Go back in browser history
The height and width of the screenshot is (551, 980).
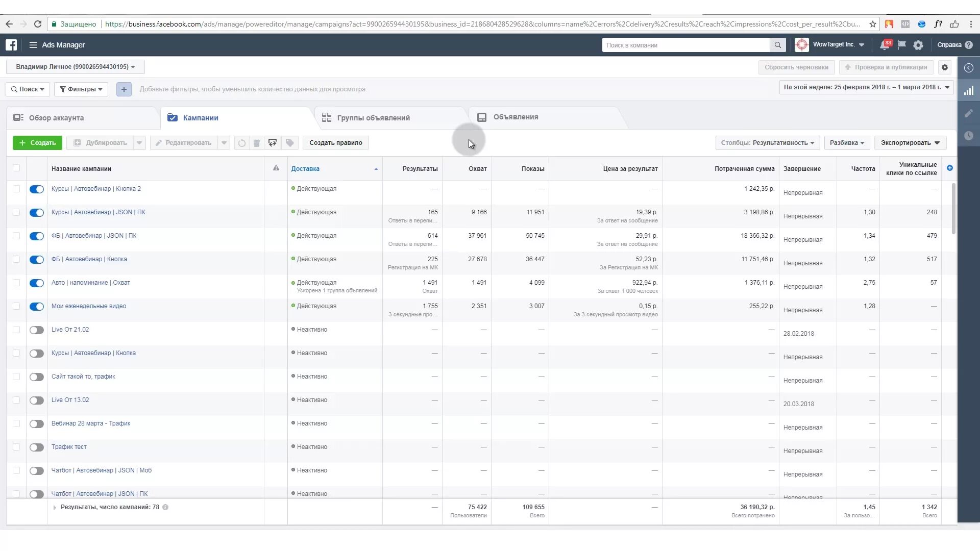coord(9,24)
